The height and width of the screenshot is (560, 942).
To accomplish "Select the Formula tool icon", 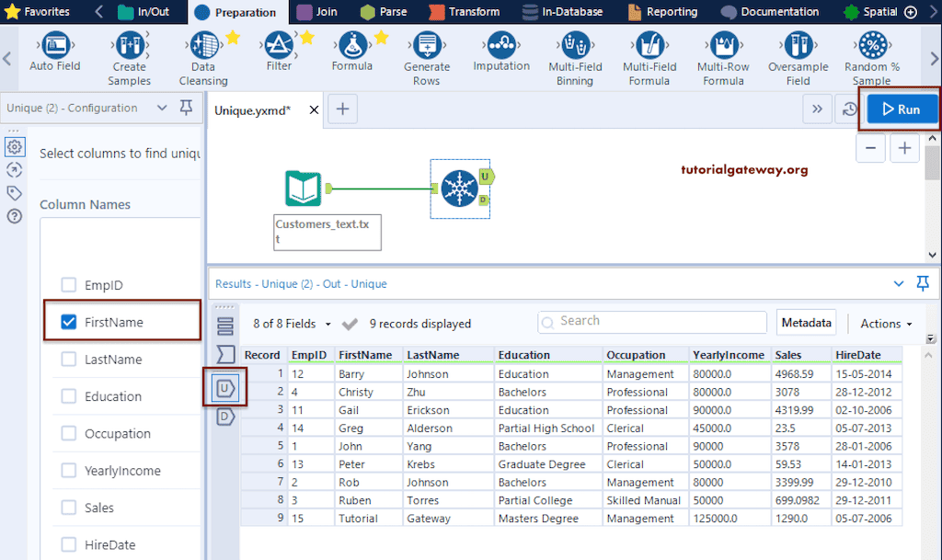I will tap(351, 44).
